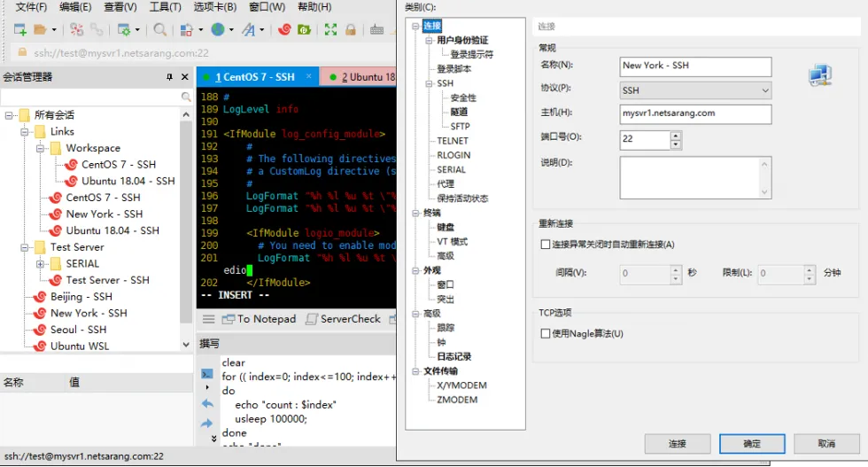
Task: Select Beijing - SSH session in tree
Action: (81, 297)
